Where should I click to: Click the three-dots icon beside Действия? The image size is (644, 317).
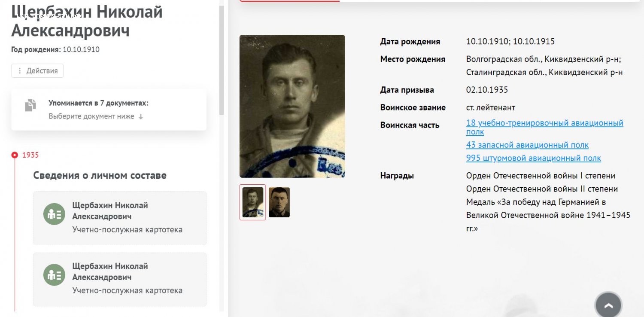pyautogui.click(x=20, y=71)
